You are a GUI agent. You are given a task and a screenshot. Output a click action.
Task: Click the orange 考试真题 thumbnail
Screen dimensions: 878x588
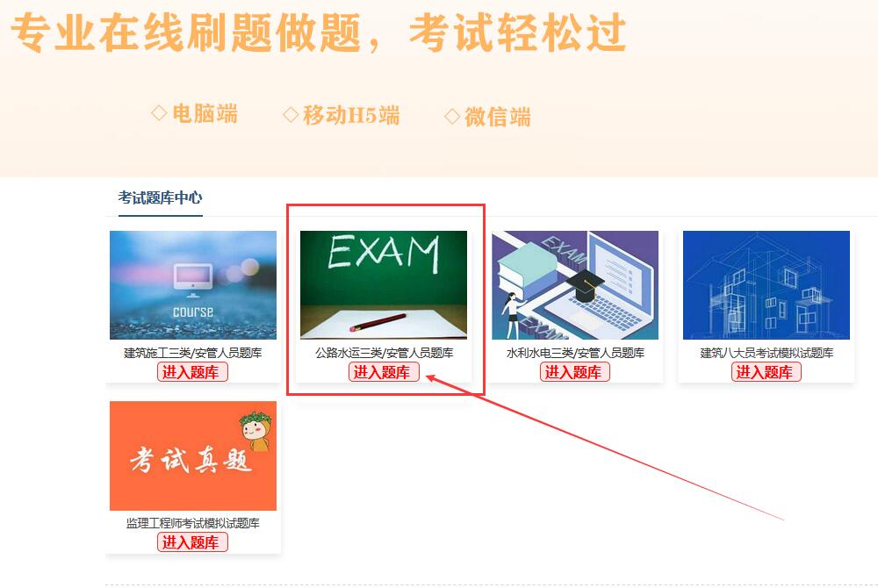pos(193,455)
